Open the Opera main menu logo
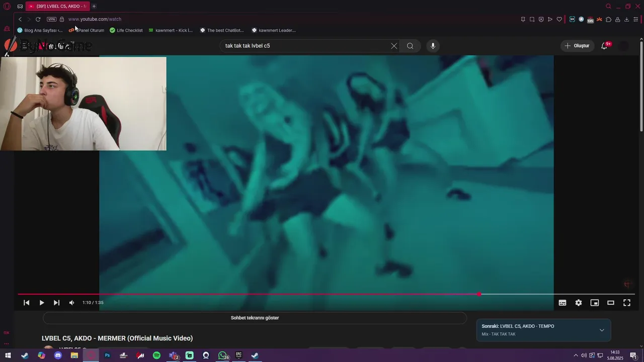Image resolution: width=644 pixels, height=362 pixels. click(7, 6)
